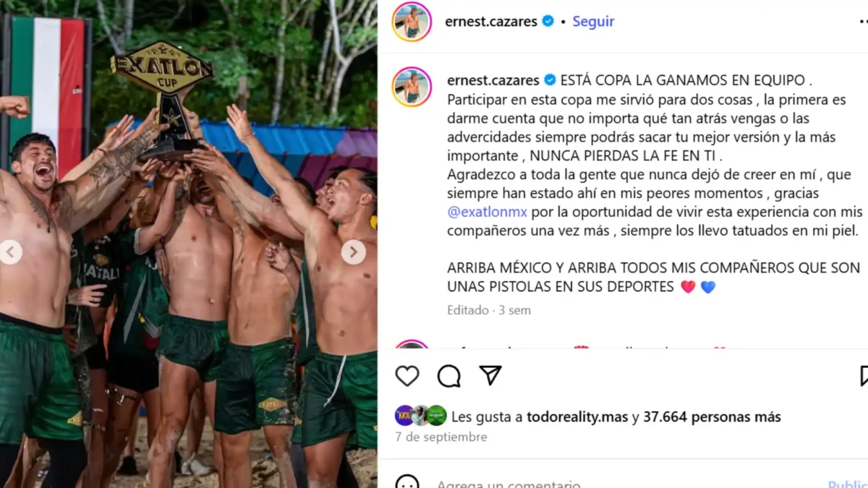Share post using the paper plane icon
Viewport: 868px width, 488px height.
[x=490, y=375]
